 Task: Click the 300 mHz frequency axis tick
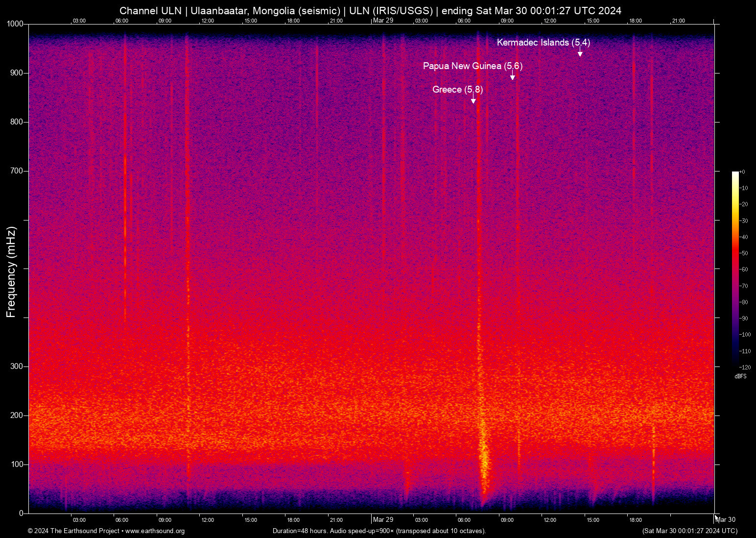[x=17, y=367]
